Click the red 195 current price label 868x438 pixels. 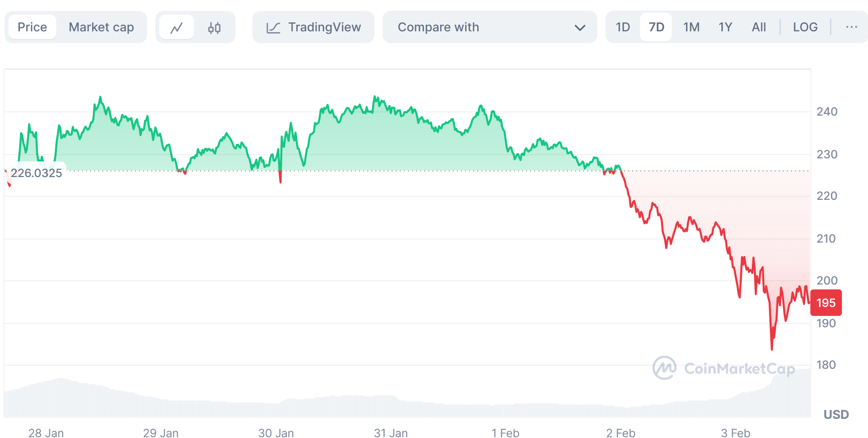click(x=826, y=303)
